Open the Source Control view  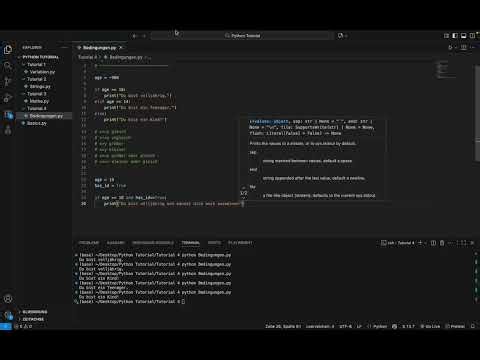[8, 82]
